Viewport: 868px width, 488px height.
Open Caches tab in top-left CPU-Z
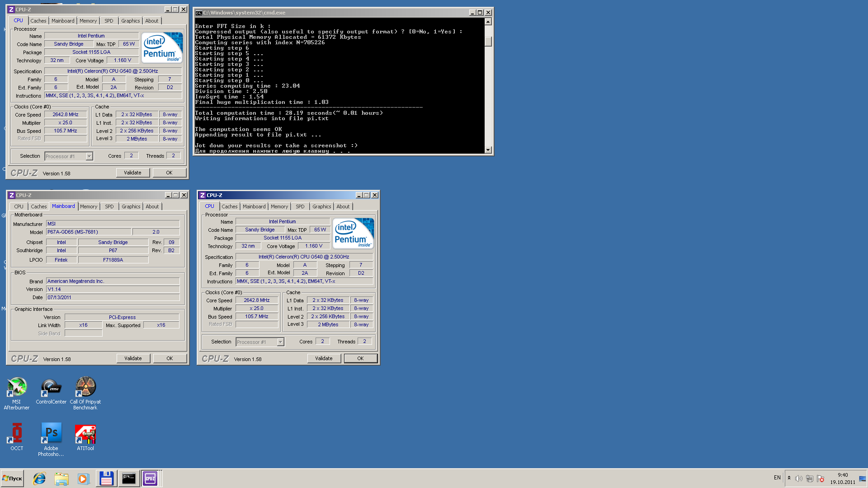38,21
